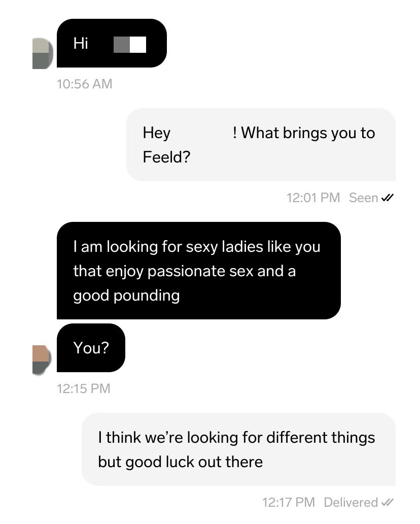Click the word "Feeld?" in the message
420x524 pixels.
166,157
